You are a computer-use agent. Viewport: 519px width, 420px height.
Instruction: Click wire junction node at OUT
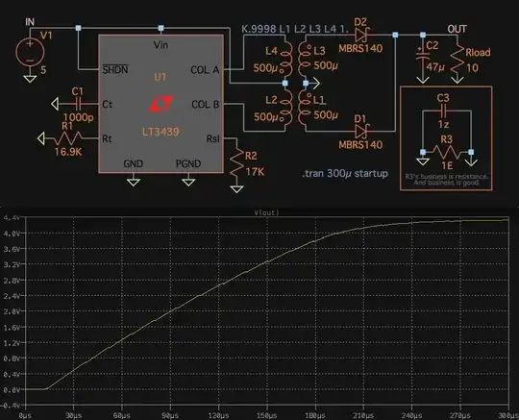pyautogui.click(x=423, y=35)
